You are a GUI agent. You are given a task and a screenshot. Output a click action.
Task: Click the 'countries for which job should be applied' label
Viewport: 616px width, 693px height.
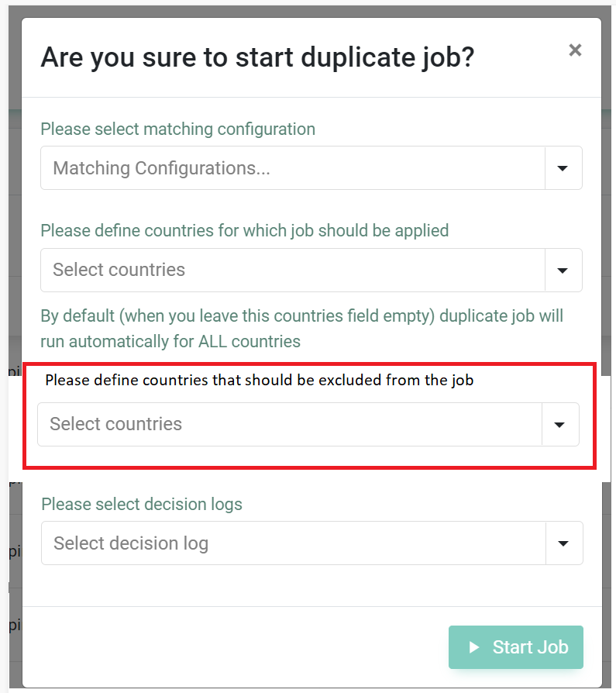244,230
